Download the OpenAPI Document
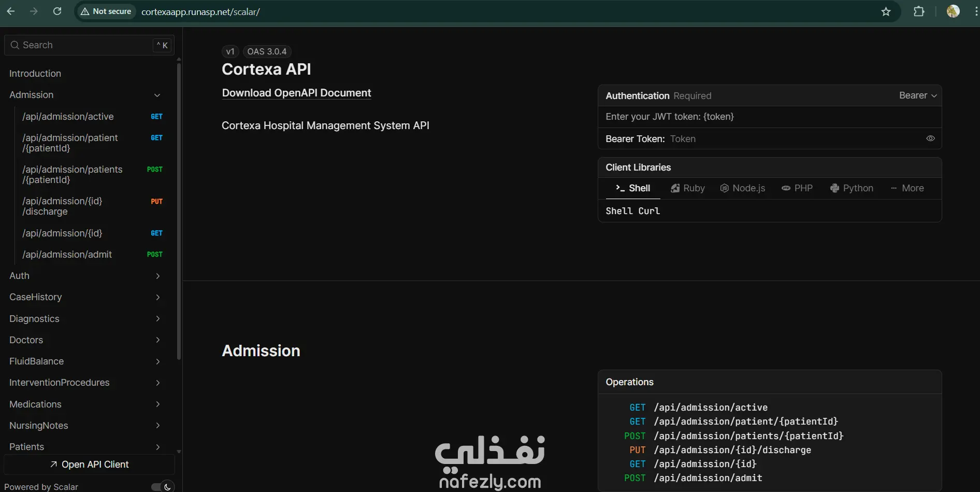The image size is (980, 492). click(x=296, y=93)
